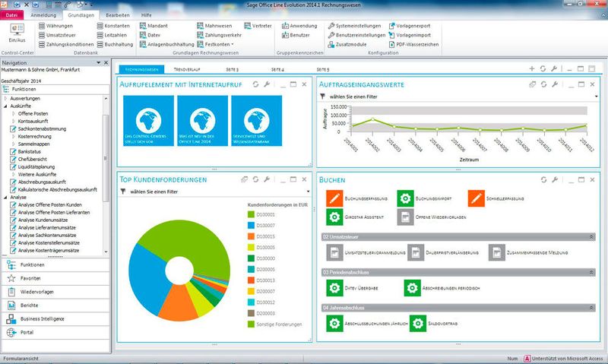Open Zahlungskonditionen in the ribbon
The height and width of the screenshot is (364, 608).
pos(66,44)
